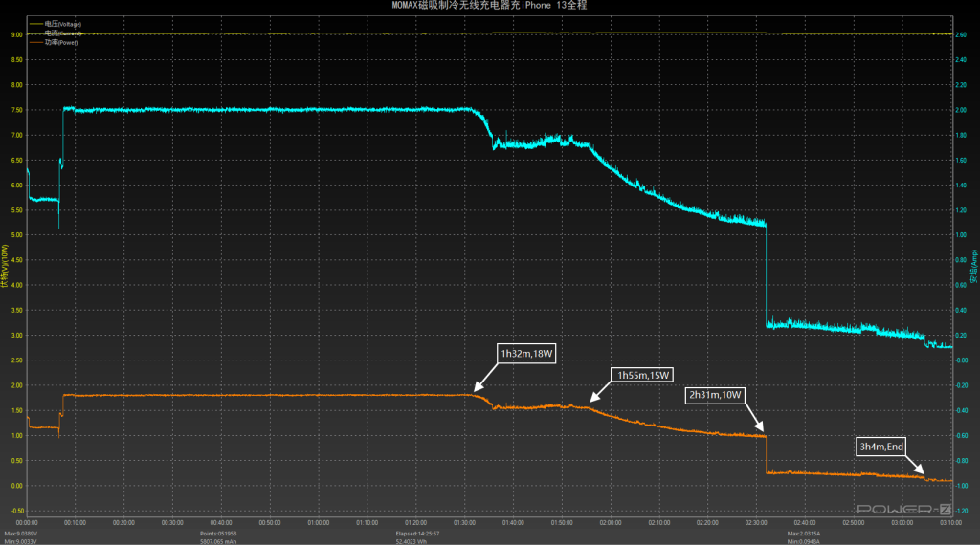Click the 2.00 tick on right axis

click(961, 110)
